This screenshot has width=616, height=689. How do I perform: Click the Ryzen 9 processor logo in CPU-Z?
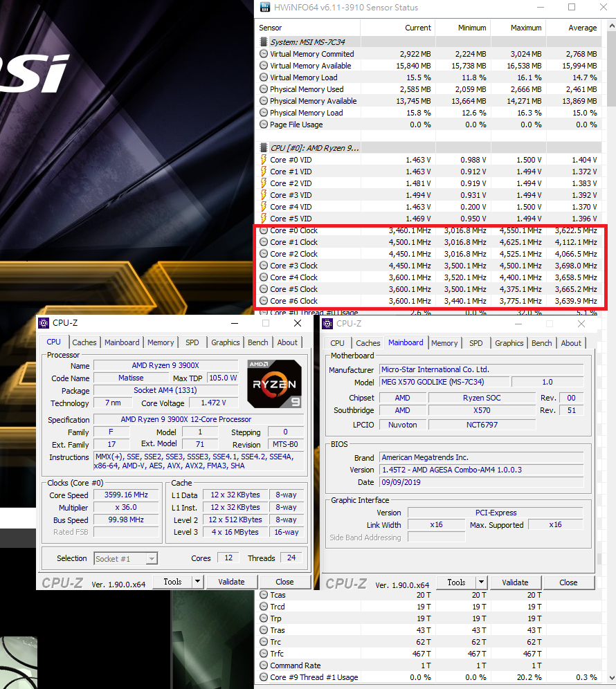pos(274,384)
